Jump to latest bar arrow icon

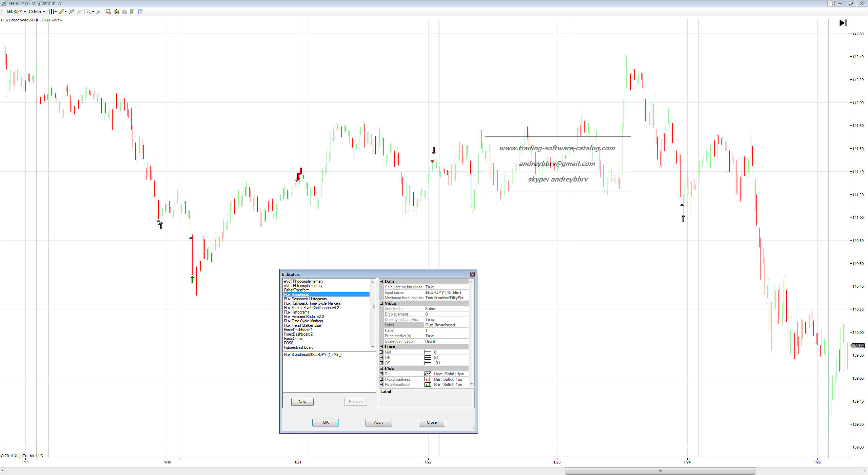click(x=843, y=23)
